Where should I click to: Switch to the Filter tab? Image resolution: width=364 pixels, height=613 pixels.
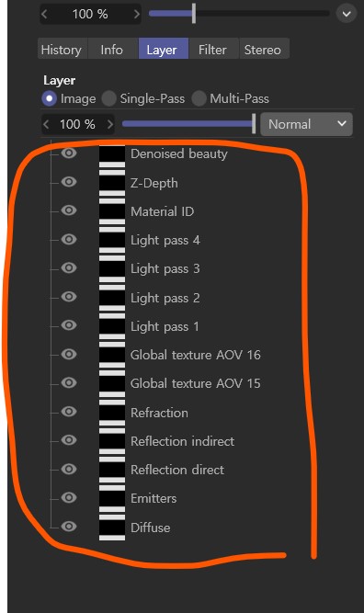pos(213,49)
